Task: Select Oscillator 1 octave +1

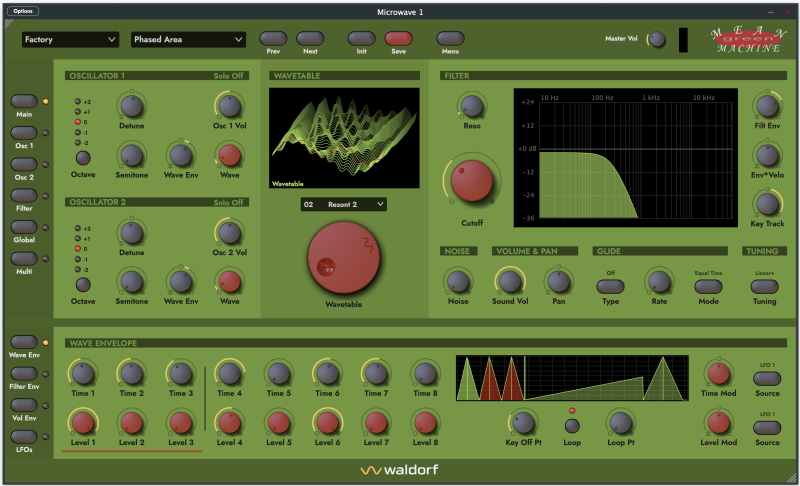Action: click(78, 112)
